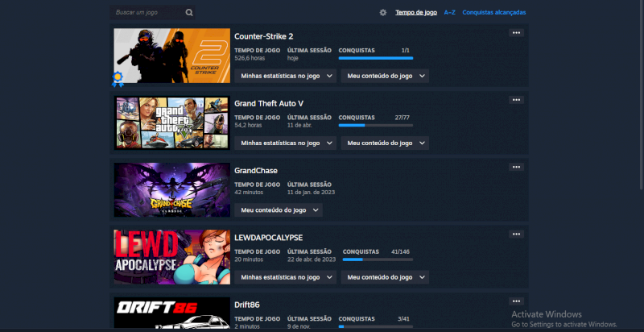The height and width of the screenshot is (332, 644).
Task: Click GTA V 27/77 achievements progress bar
Action: (376, 126)
